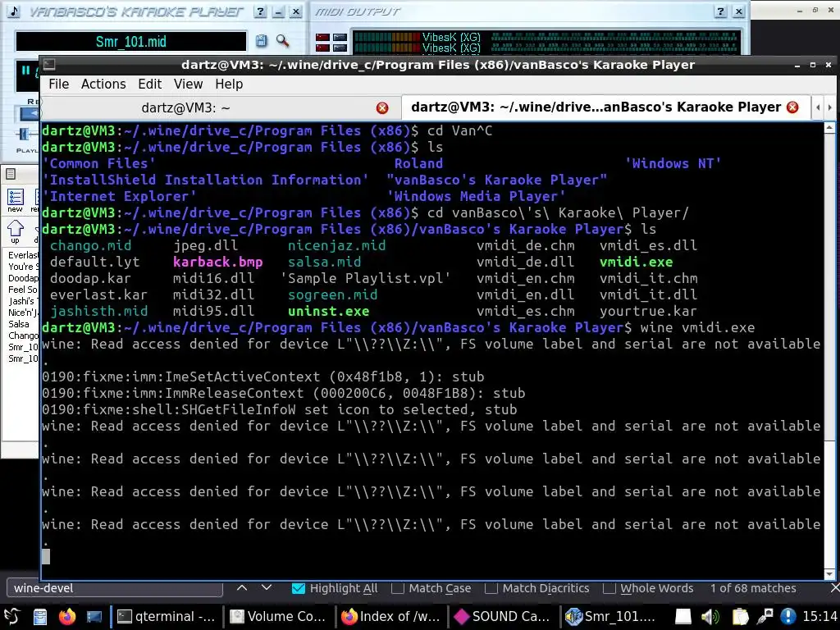Click the removable drive tray icon
The width and height of the screenshot is (840, 630).
tap(683, 617)
